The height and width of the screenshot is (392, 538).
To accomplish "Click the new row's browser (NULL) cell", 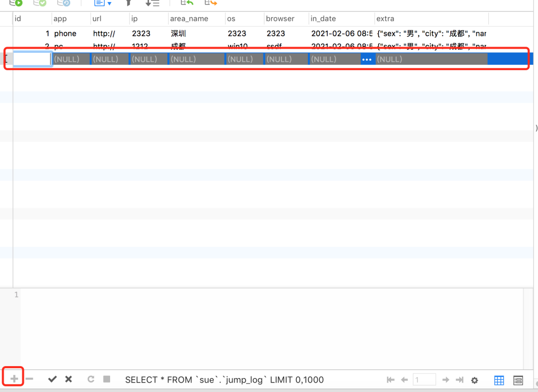I will pyautogui.click(x=286, y=59).
